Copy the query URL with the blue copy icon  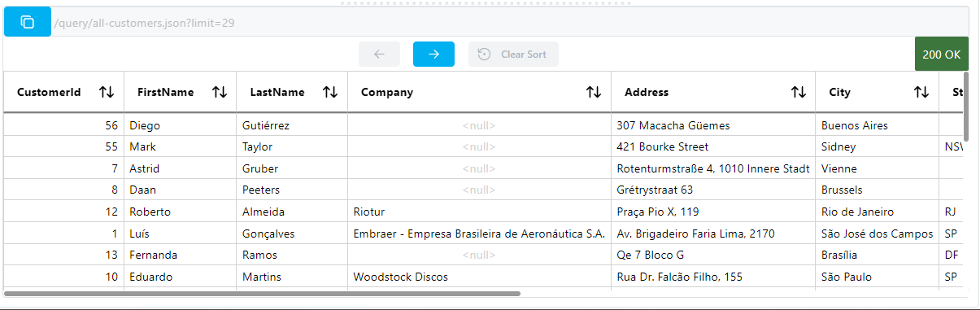[x=28, y=22]
